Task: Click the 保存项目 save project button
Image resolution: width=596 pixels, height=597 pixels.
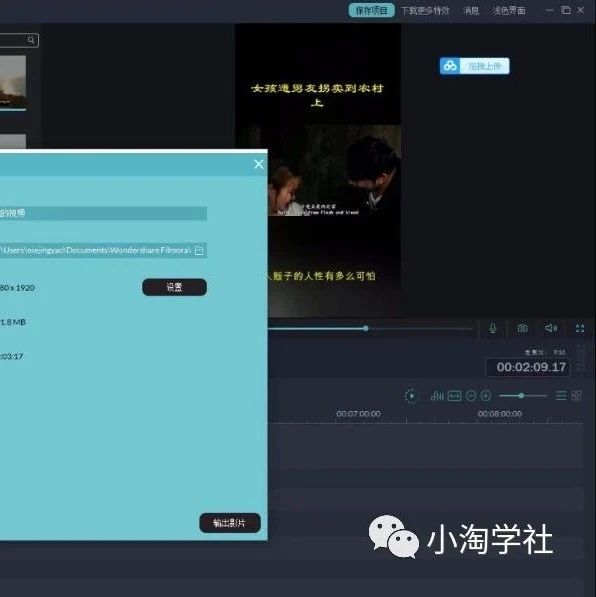Action: coord(371,10)
